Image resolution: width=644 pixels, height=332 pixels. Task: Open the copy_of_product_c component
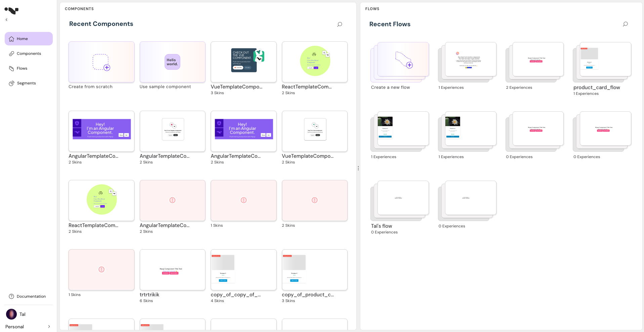(x=315, y=270)
